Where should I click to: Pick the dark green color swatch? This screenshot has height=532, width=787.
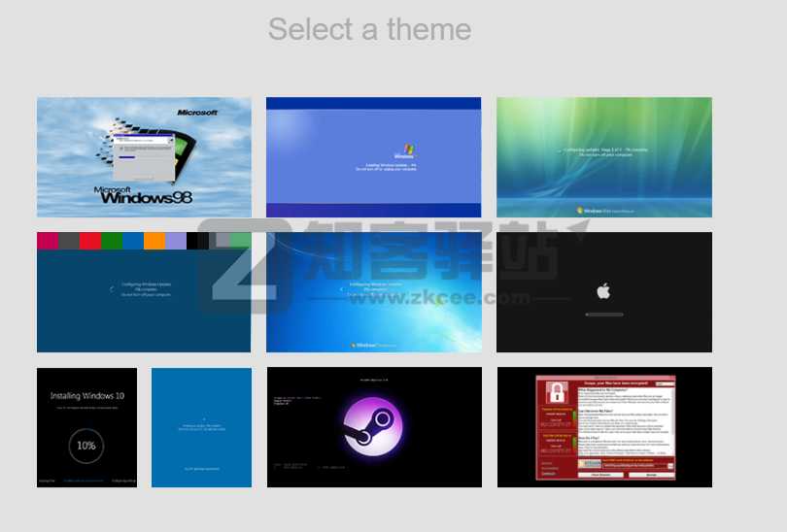[x=112, y=241]
